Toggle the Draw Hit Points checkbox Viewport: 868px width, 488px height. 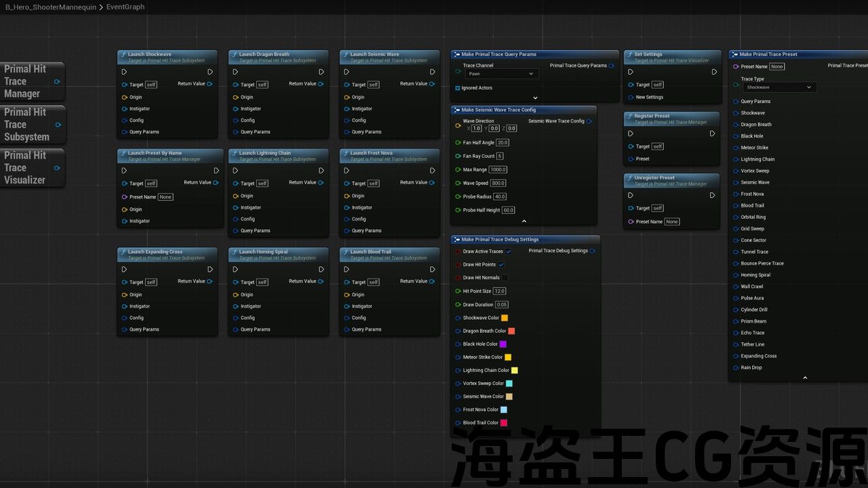(x=501, y=264)
